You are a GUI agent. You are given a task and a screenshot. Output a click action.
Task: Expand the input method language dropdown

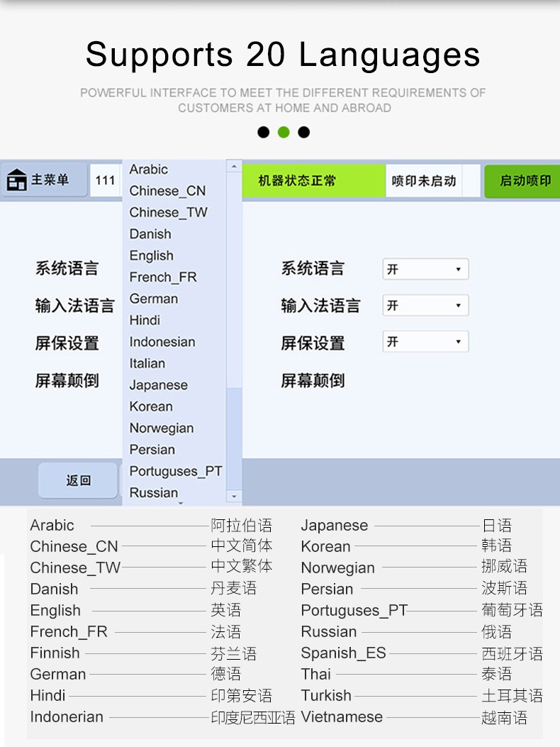pyautogui.click(x=425, y=306)
